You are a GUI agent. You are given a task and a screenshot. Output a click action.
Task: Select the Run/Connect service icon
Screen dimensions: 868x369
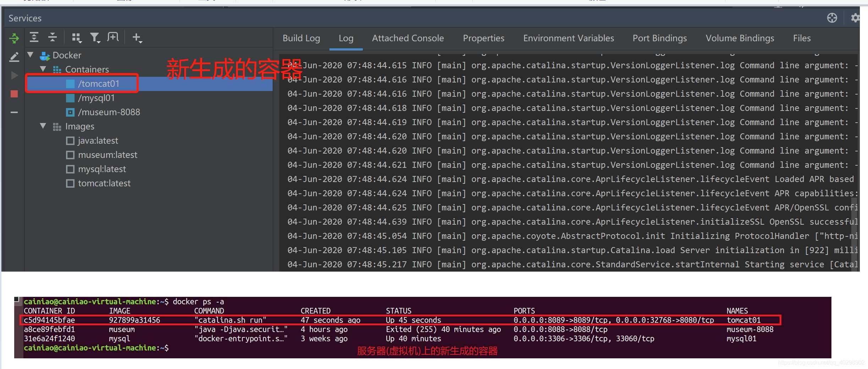coord(14,38)
